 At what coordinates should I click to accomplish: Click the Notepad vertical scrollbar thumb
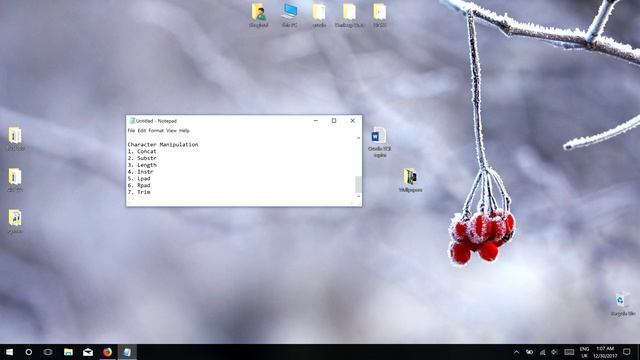358,184
